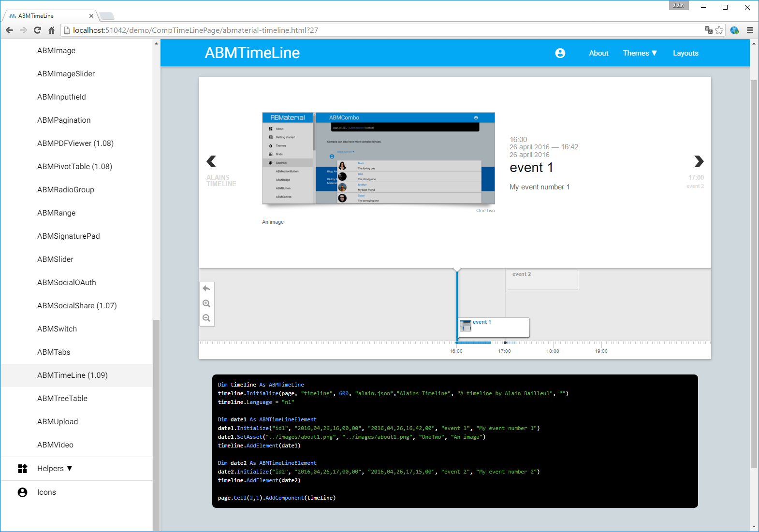The height and width of the screenshot is (532, 759).
Task: Zoom out on the timeline
Action: [206, 318]
